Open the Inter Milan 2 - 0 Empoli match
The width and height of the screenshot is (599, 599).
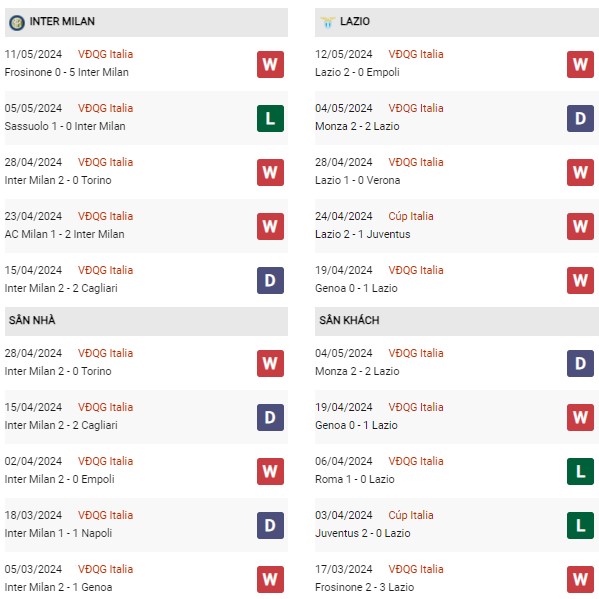[60, 479]
